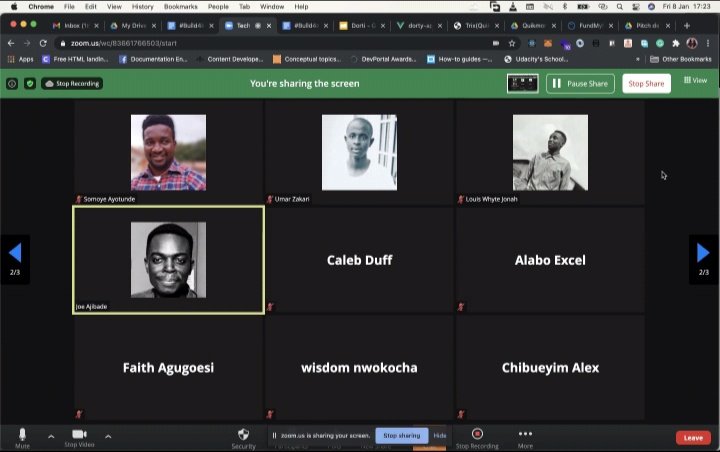Open a new Chrome tab
Viewport: 720px width, 452px height.
click(x=686, y=26)
